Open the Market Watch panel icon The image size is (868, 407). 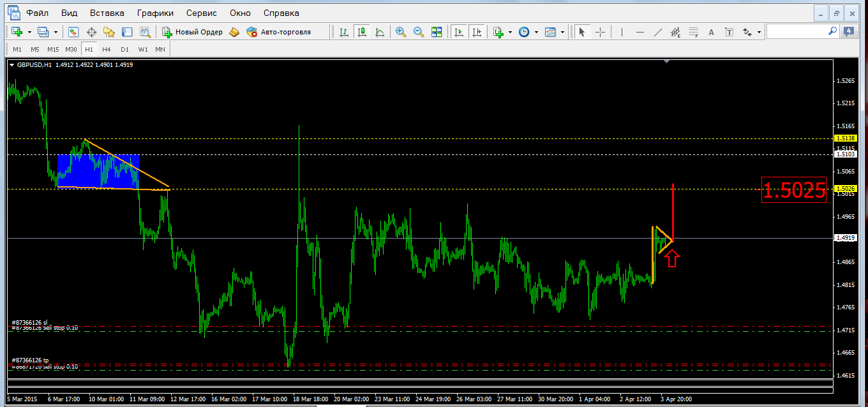pyautogui.click(x=73, y=32)
